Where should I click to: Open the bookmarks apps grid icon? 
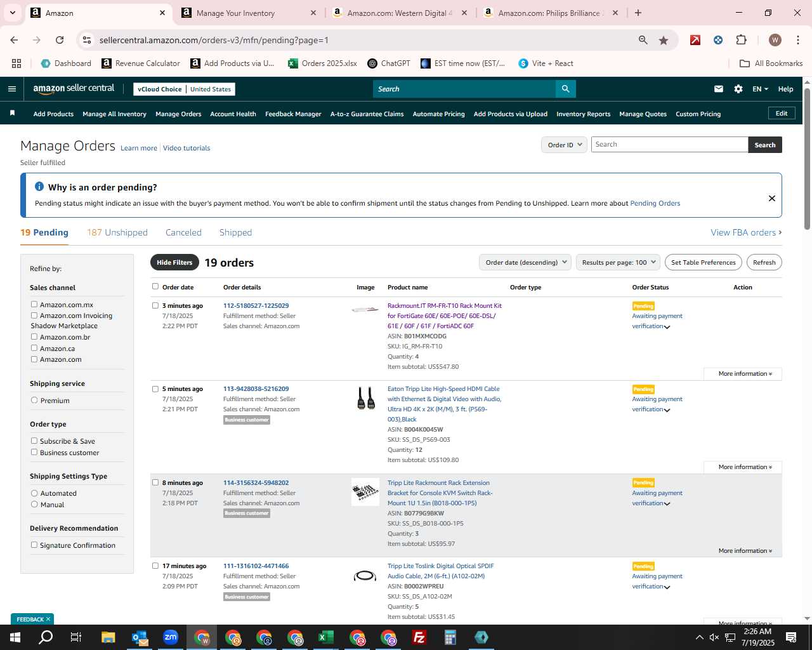tap(16, 63)
